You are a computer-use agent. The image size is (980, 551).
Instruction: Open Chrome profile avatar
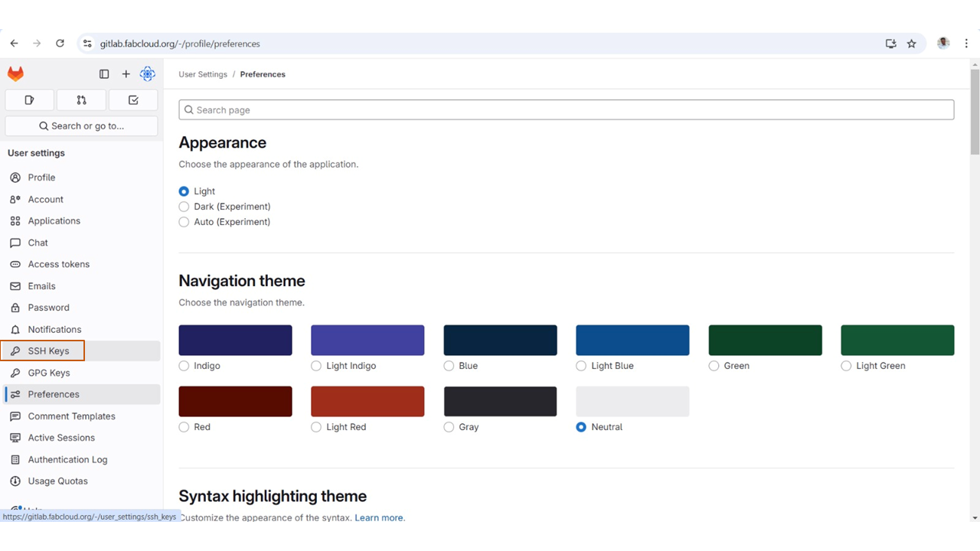(943, 44)
